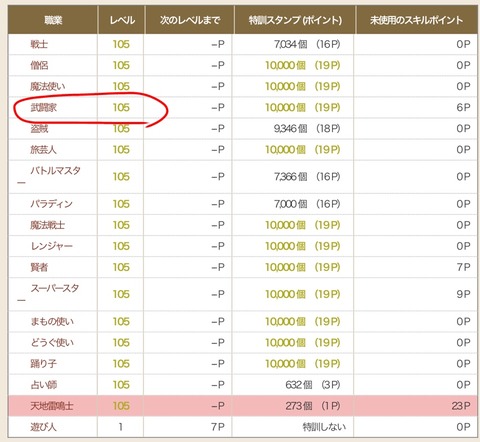Click the circled 武闘家 job name
Image resolution: width=480 pixels, height=442 pixels.
pyautogui.click(x=43, y=107)
